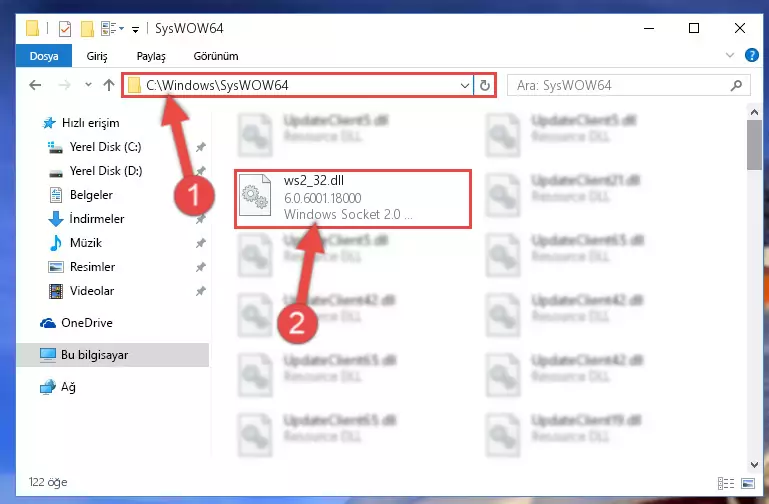Click the New folder quick access icon
769x504 pixels.
click(x=87, y=29)
